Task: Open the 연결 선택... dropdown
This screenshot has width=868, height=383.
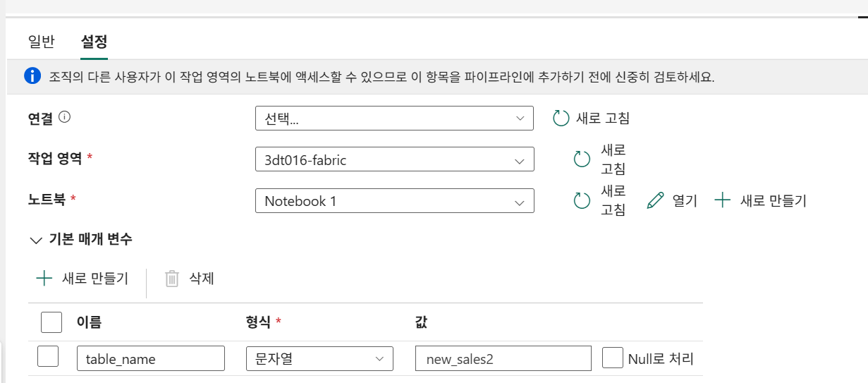Action: point(394,118)
